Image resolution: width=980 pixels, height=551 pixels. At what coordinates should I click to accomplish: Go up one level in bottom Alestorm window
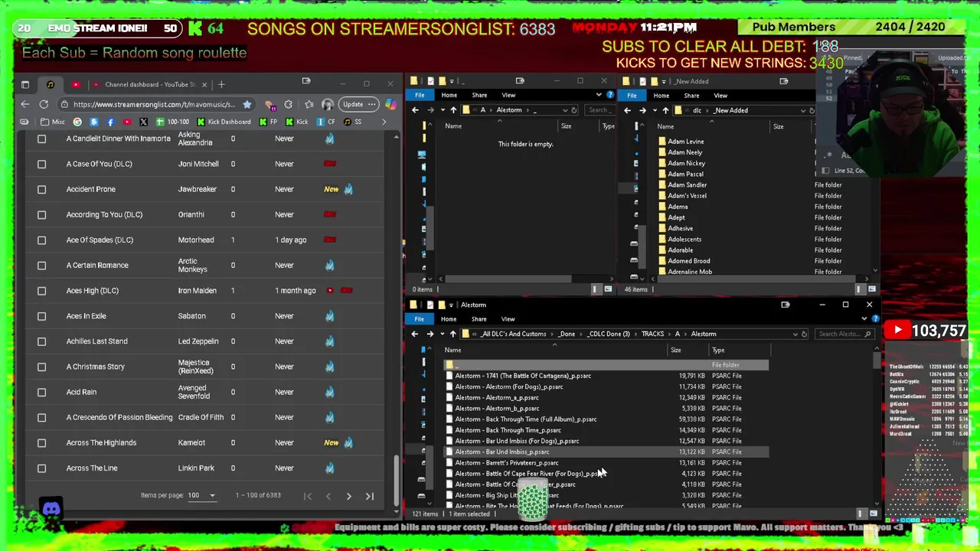click(452, 334)
